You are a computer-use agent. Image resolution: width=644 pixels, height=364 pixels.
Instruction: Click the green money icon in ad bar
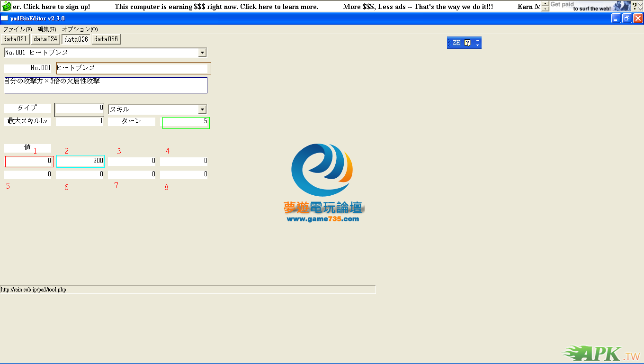[x=7, y=6]
